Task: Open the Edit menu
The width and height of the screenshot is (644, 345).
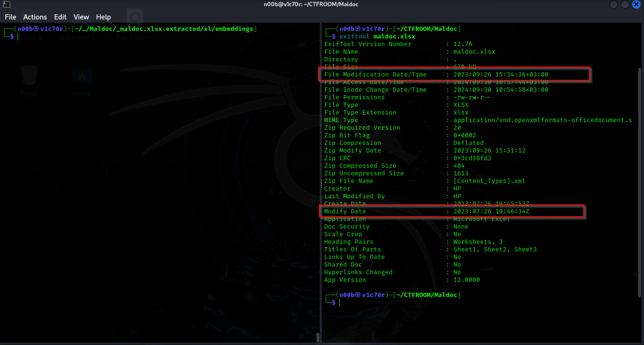Action: 60,17
